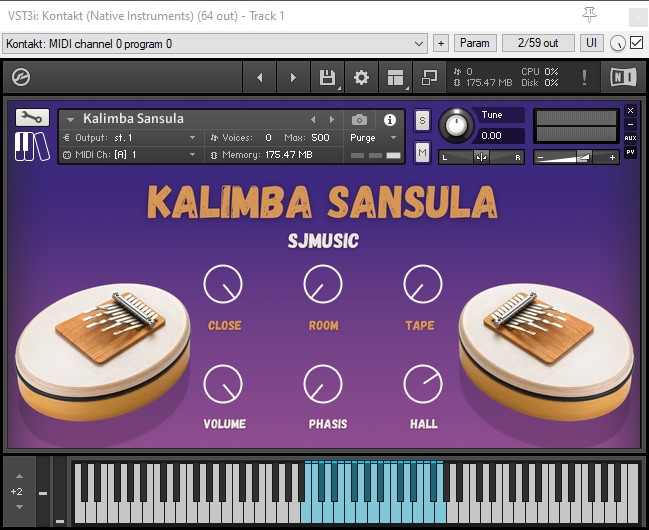Click the right sansula instrument image
The height and width of the screenshot is (530, 649).
click(546, 352)
